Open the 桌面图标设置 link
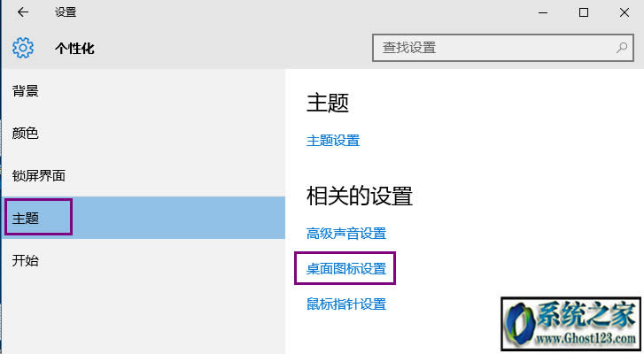The width and height of the screenshot is (644, 354). pos(346,268)
